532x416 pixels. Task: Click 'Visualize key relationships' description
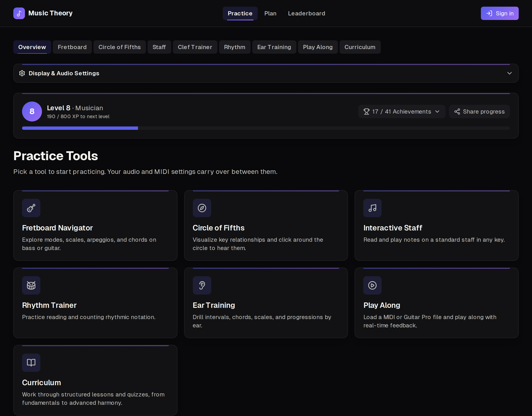(258, 244)
